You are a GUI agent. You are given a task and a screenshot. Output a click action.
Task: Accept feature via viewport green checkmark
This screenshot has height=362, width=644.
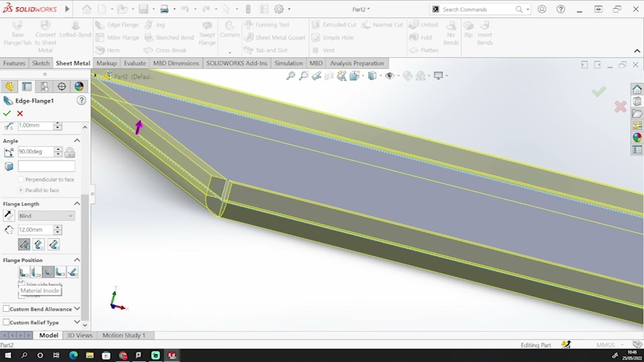[599, 92]
